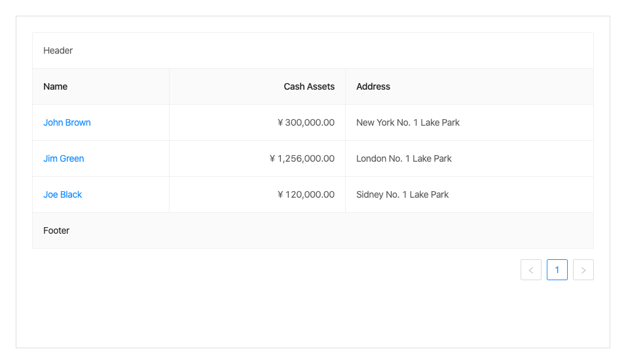Click the Cash Assets column header
Viewport: 626px width, 364px height.
click(309, 86)
